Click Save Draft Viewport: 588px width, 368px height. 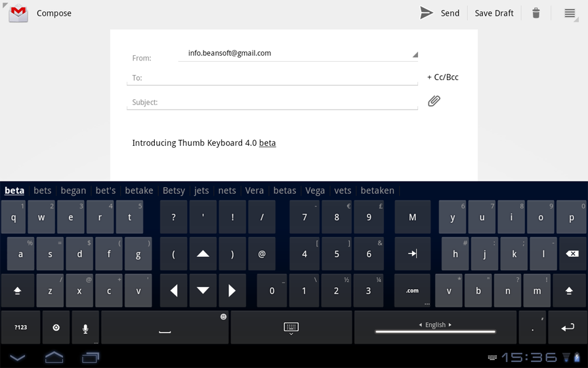pyautogui.click(x=494, y=13)
